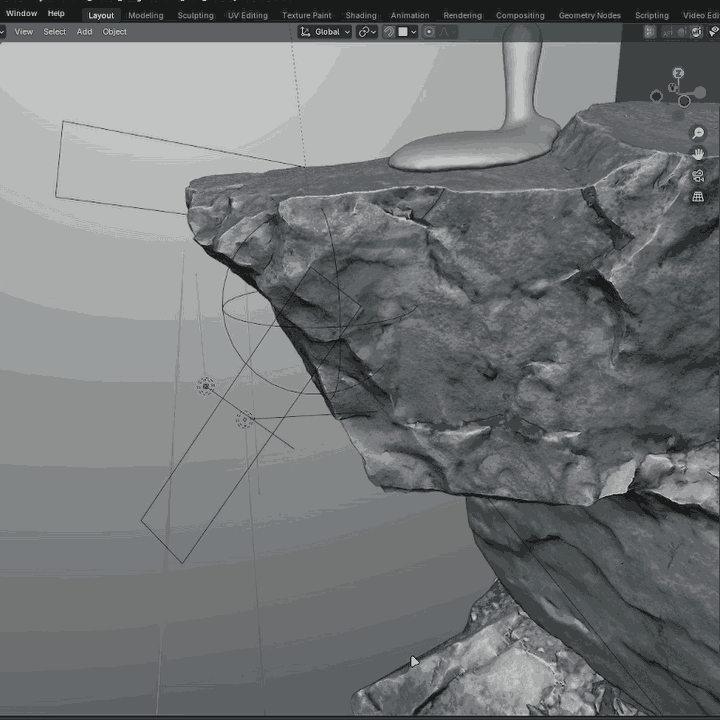Open the snapping options dropdown arrow

(x=413, y=32)
